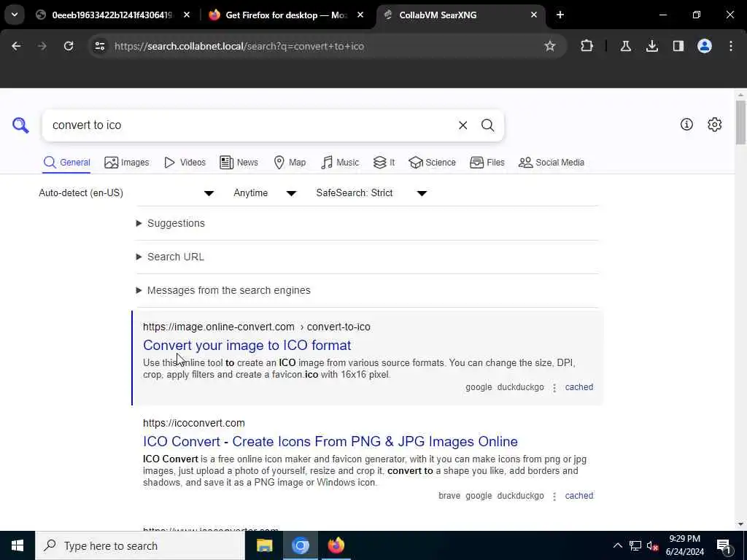This screenshot has height=560, width=747.
Task: Select the Map search category
Action: point(290,163)
